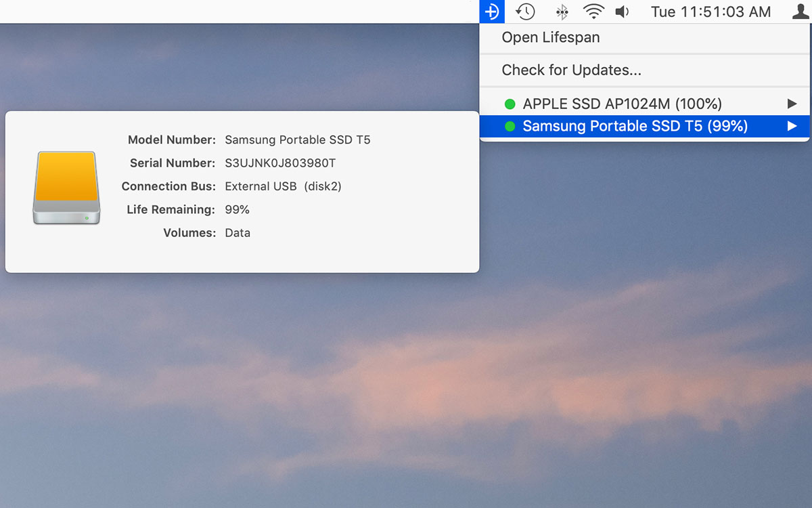Click the clock showing Tue 11:51:03 AM
This screenshot has height=508, width=812.
click(710, 12)
